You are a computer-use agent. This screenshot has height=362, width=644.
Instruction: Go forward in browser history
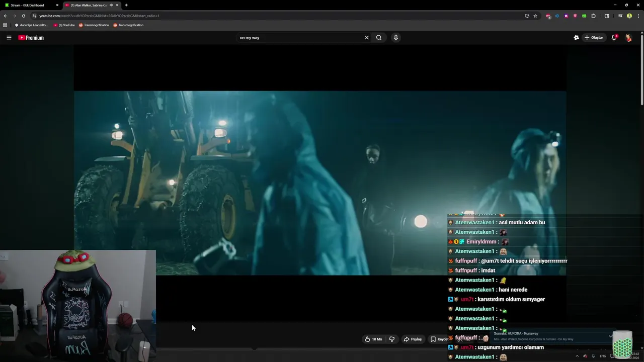(15, 16)
